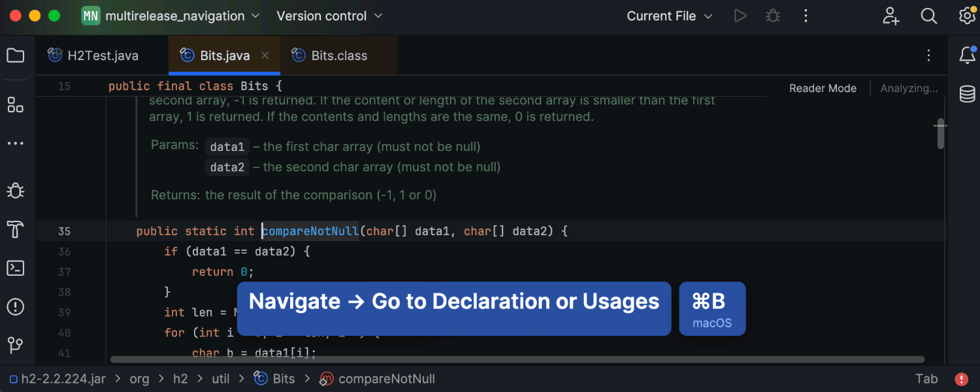Open the Debug tool window bug icon
This screenshot has width=980, height=392.
click(x=15, y=190)
